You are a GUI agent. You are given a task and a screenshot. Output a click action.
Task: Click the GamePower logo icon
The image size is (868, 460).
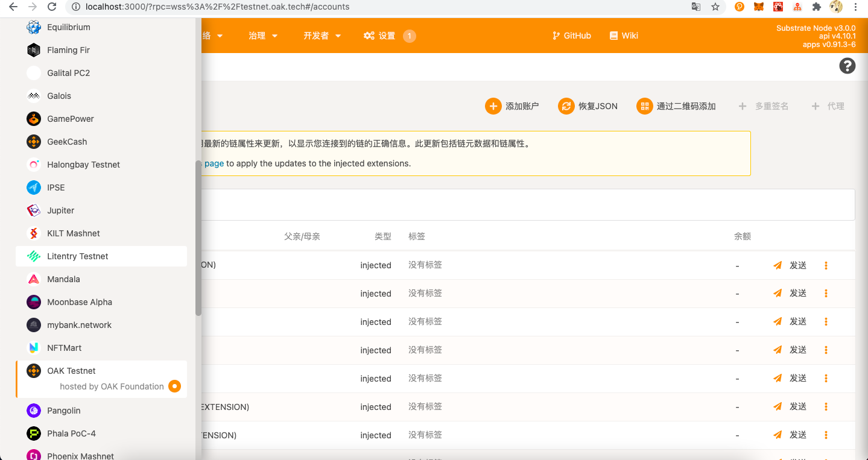click(34, 119)
